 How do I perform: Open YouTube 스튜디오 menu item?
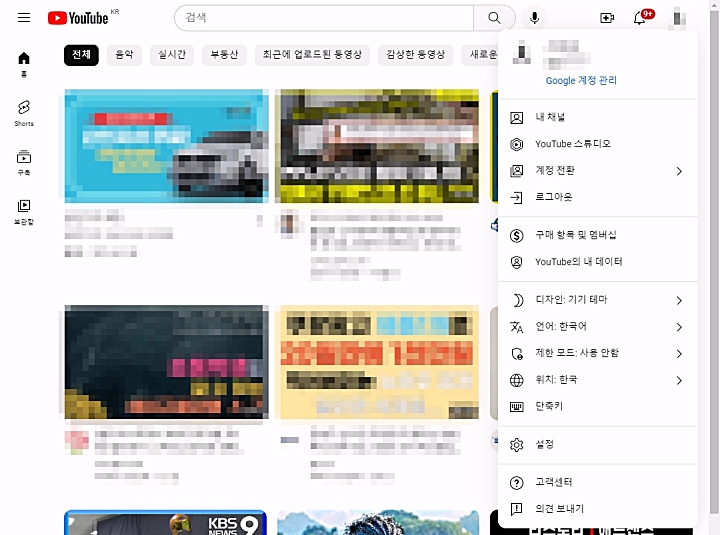[598, 144]
